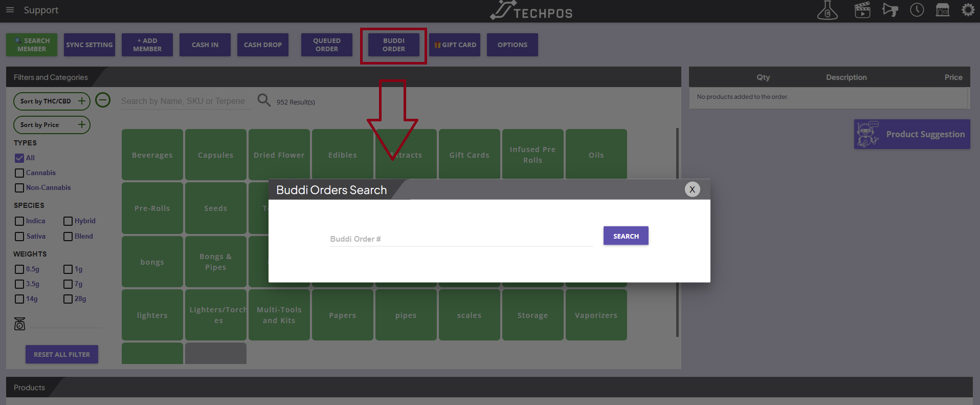980x405 pixels.
Task: Check the Sativa species checkbox
Action: [19, 237]
